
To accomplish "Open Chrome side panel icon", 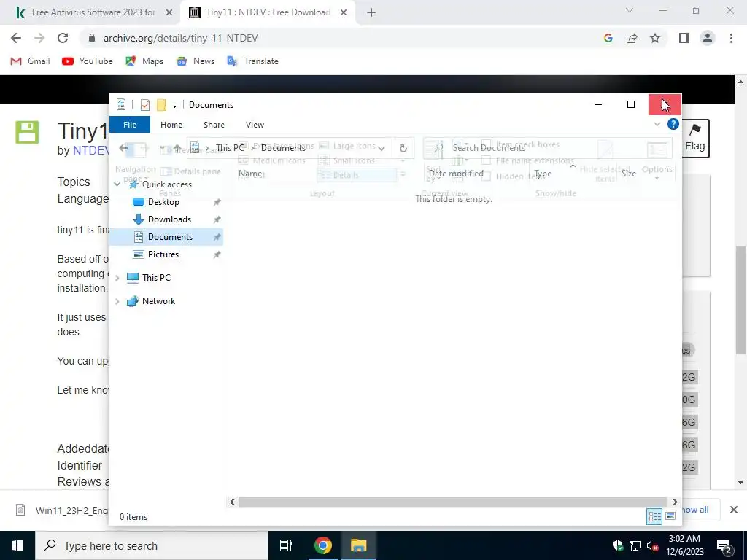I will 684,38.
